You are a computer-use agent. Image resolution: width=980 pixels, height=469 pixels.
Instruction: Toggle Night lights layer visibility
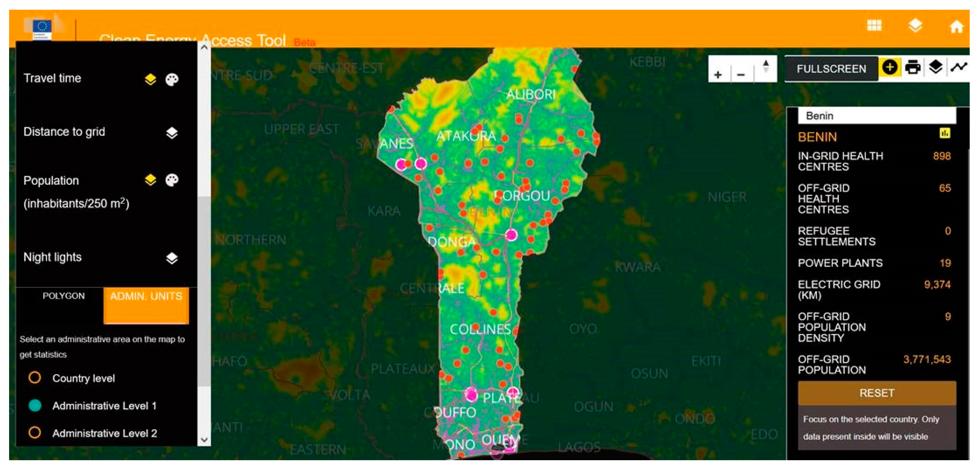172,258
